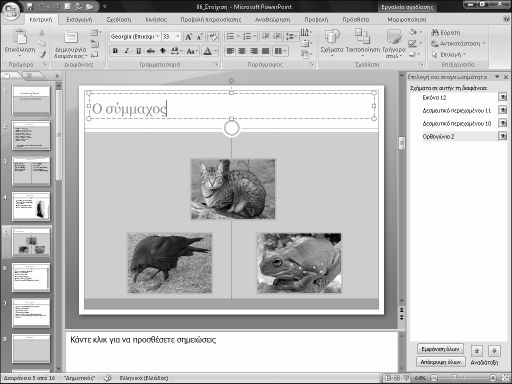The width and height of the screenshot is (512, 384).
Task: Click zoom out minus button
Action: coord(434,378)
